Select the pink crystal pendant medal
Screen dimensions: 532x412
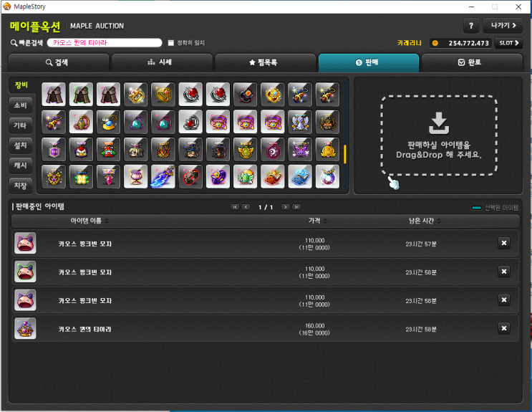(108, 176)
